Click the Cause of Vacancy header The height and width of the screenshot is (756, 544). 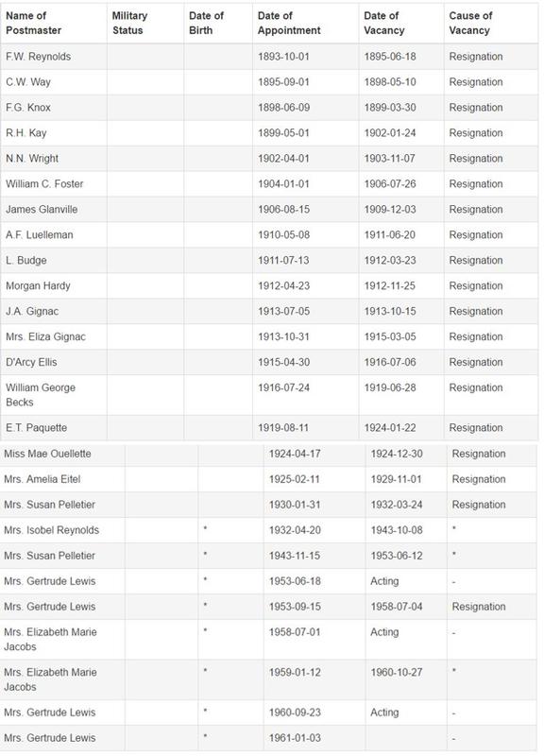pos(470,23)
